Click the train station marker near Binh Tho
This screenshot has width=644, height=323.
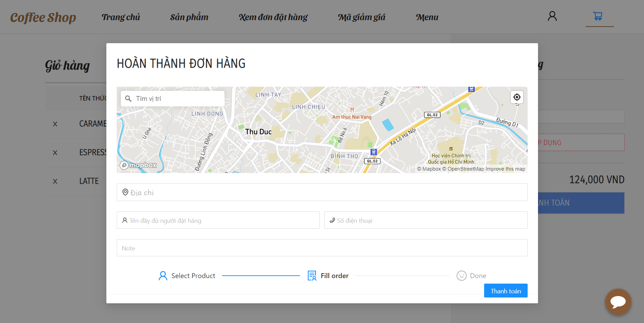[x=373, y=152]
